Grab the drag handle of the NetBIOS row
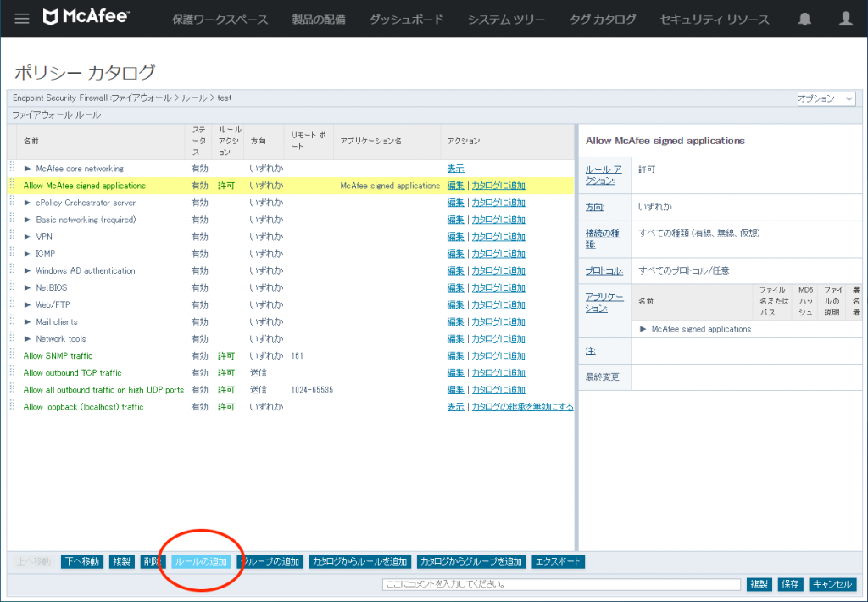The image size is (868, 602). click(12, 287)
